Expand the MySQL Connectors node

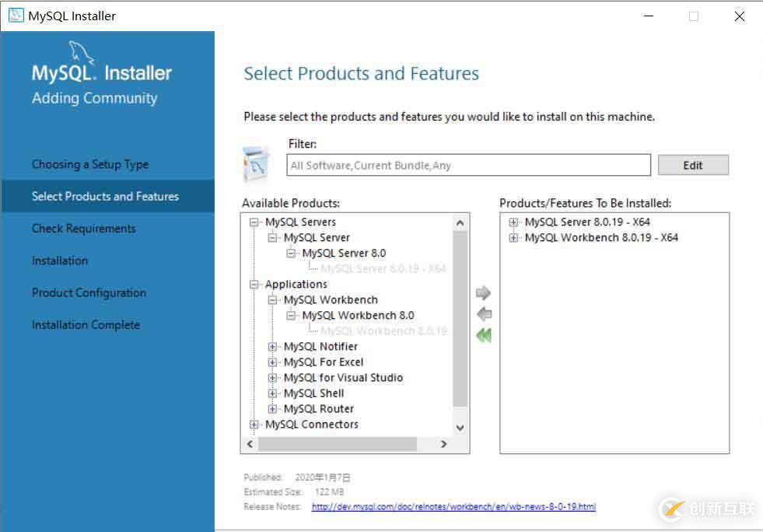(x=254, y=425)
